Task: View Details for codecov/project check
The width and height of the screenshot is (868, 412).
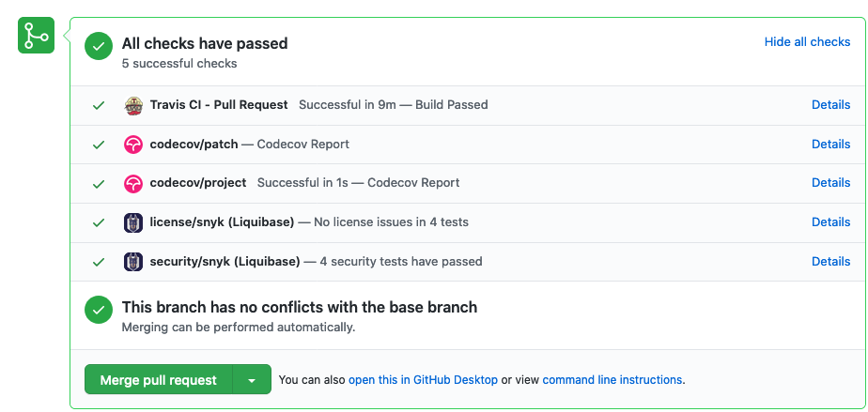Action: coord(831,182)
